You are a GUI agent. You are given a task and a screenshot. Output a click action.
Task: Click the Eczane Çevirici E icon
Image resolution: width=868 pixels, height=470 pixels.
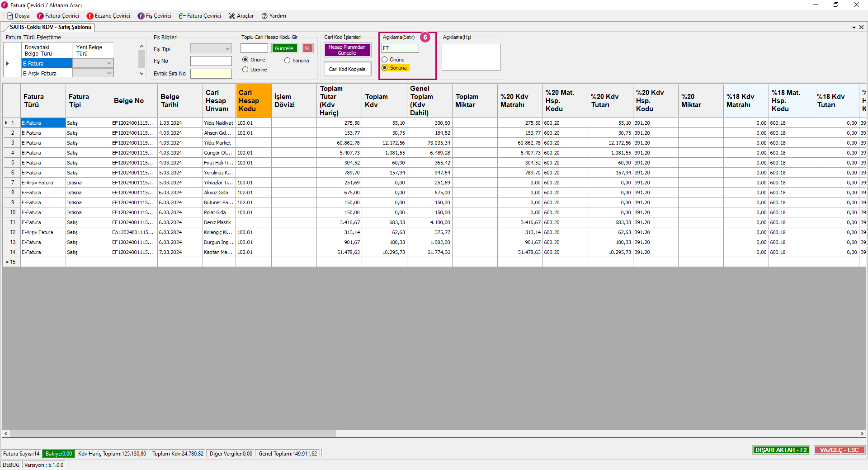(x=90, y=16)
